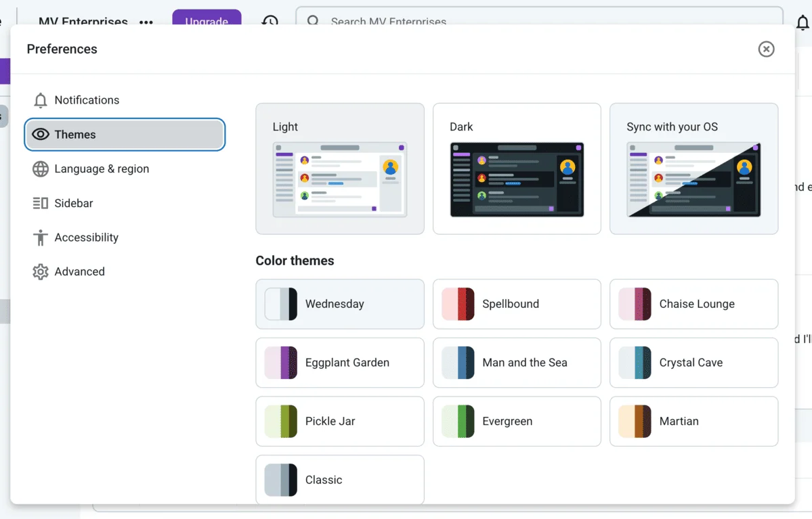Open Sidebar settings via its list icon
This screenshot has height=519, width=812.
point(41,203)
